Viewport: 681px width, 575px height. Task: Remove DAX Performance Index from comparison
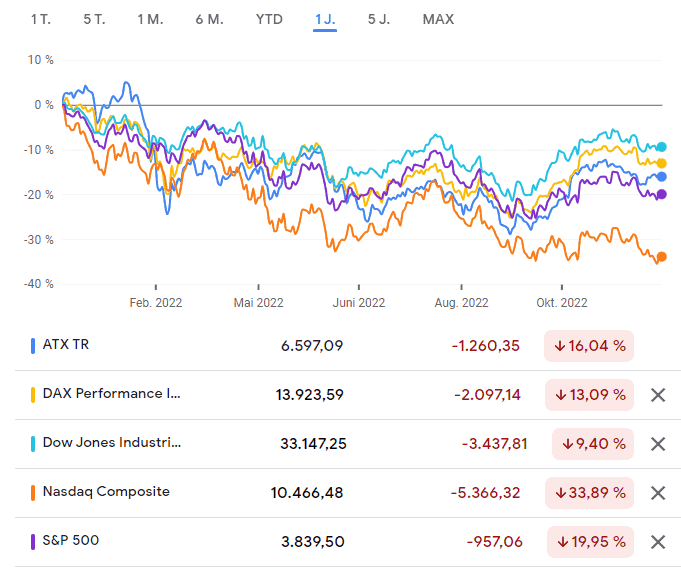[658, 395]
